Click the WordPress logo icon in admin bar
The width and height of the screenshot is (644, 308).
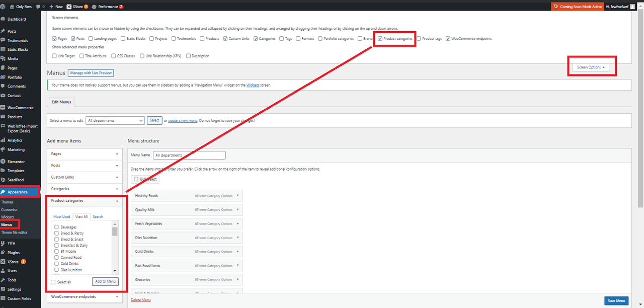(4, 7)
